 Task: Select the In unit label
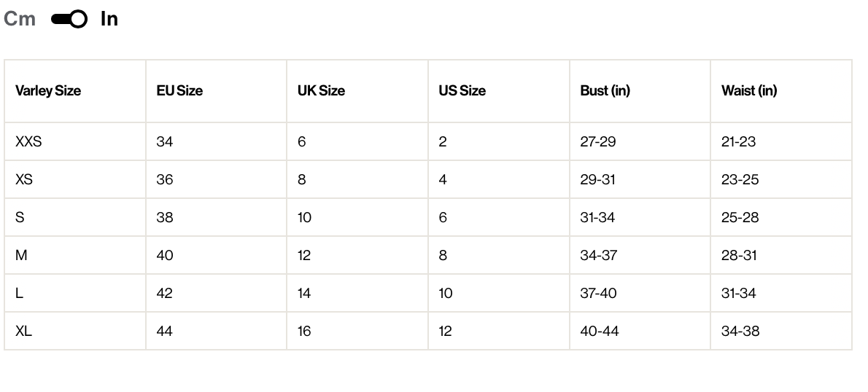pyautogui.click(x=109, y=19)
